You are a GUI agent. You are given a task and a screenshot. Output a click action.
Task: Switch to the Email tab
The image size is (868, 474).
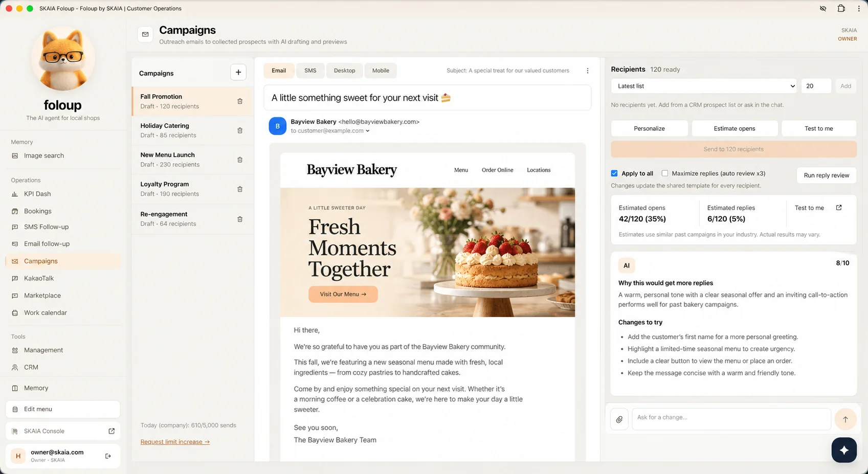coord(279,71)
